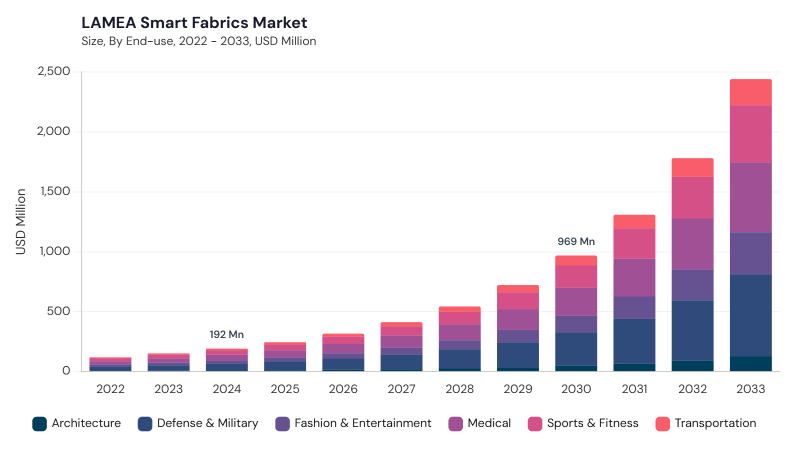This screenshot has width=800, height=450.
Task: Click the 2022 x-axis label
Action: (x=111, y=389)
